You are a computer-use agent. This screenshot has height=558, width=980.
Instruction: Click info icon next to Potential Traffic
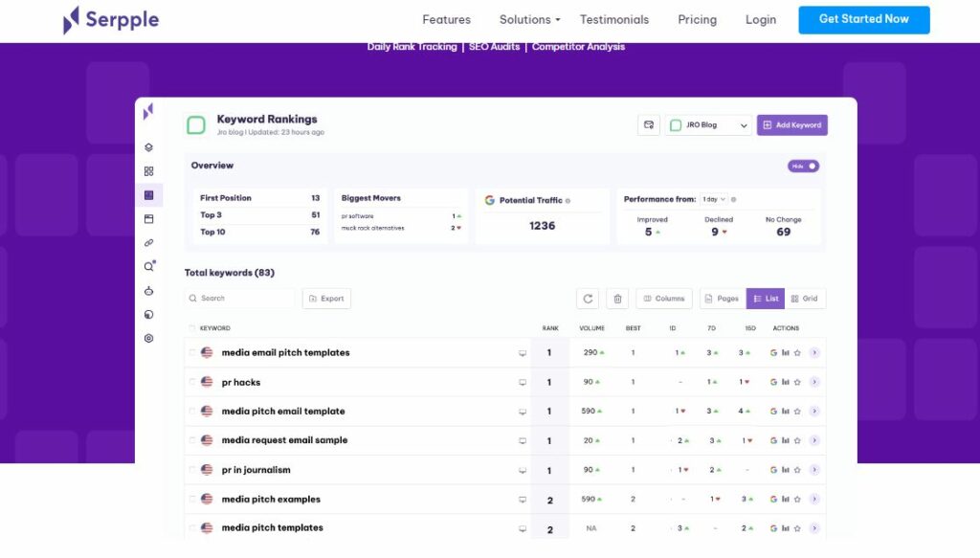(568, 201)
